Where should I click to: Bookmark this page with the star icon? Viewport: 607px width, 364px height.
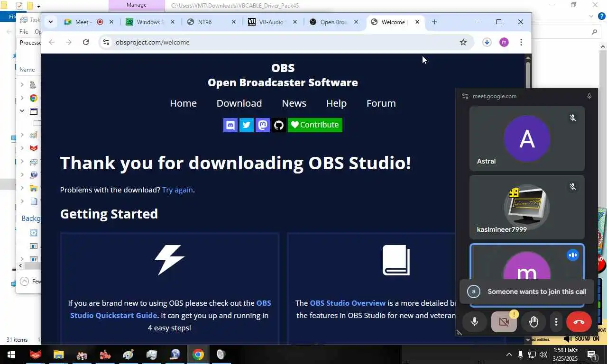tap(463, 42)
